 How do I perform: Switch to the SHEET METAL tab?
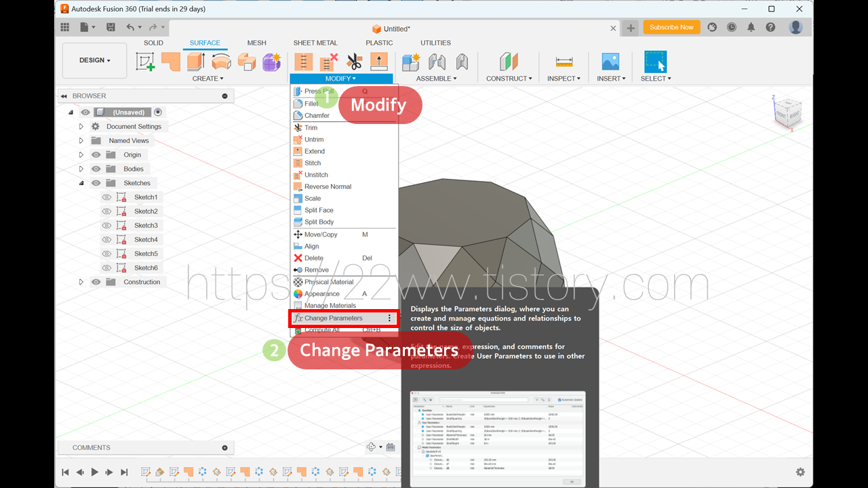tap(315, 43)
